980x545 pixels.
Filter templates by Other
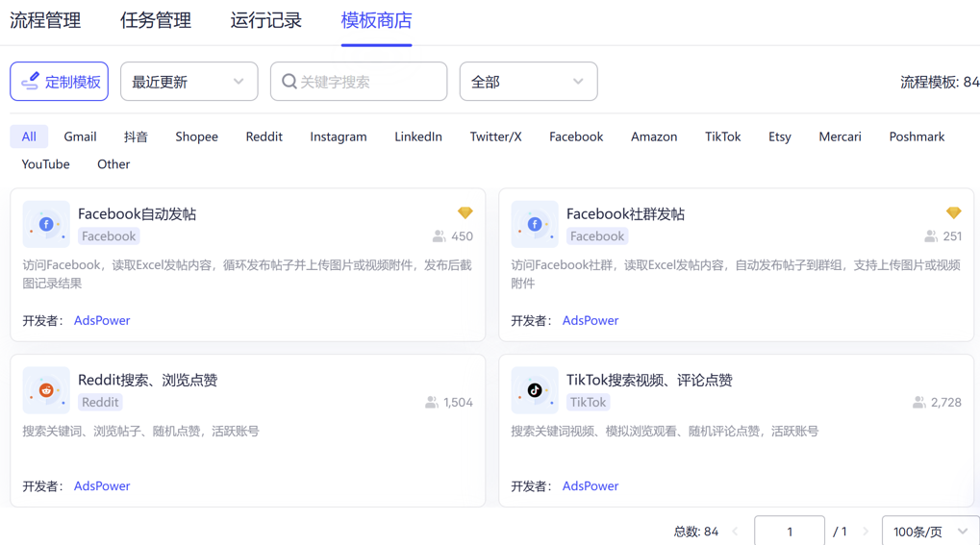[x=113, y=163]
